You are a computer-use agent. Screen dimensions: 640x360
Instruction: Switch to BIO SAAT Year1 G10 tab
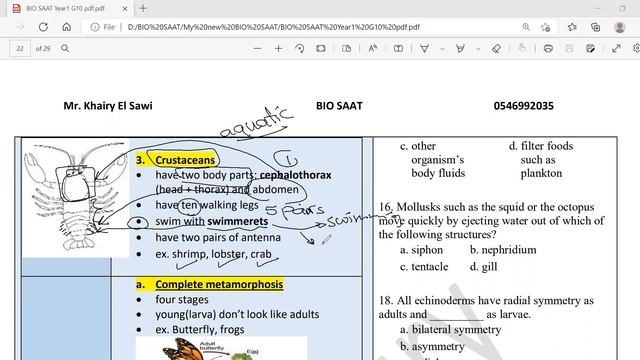coord(65,8)
